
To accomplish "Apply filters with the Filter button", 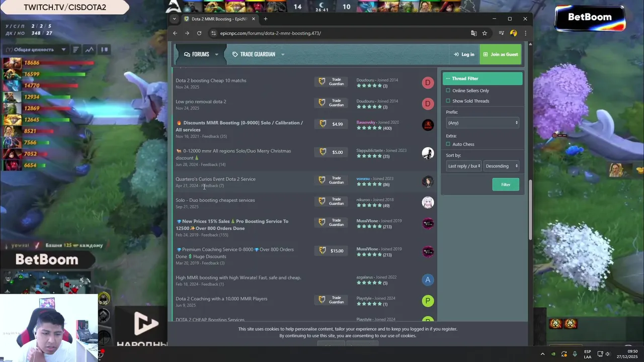I will [506, 185].
